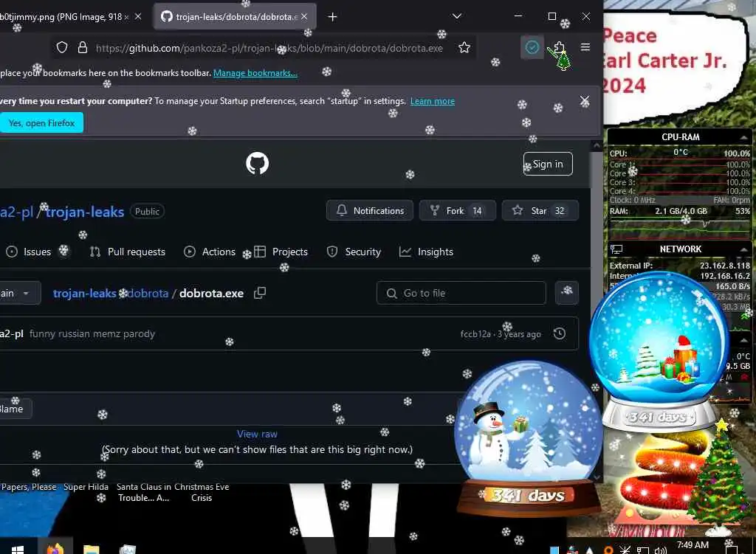Click the GitHub octocat logo
This screenshot has height=554, width=756.
tap(257, 163)
